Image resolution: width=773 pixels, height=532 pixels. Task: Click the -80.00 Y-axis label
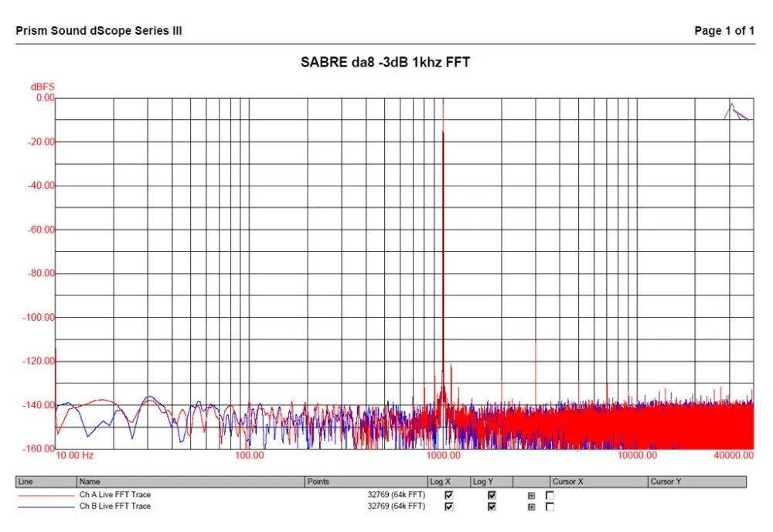point(41,273)
